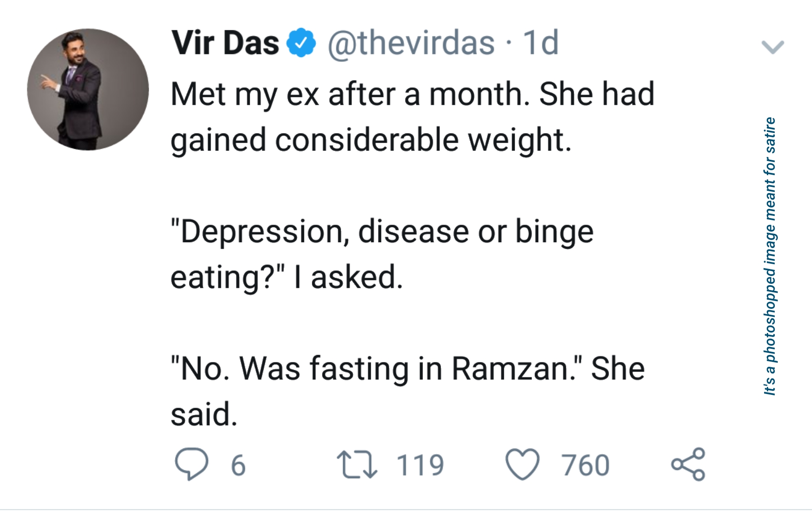The image size is (812, 516).
Task: Retweet this tweet using the retweet icon
Action: 356,465
